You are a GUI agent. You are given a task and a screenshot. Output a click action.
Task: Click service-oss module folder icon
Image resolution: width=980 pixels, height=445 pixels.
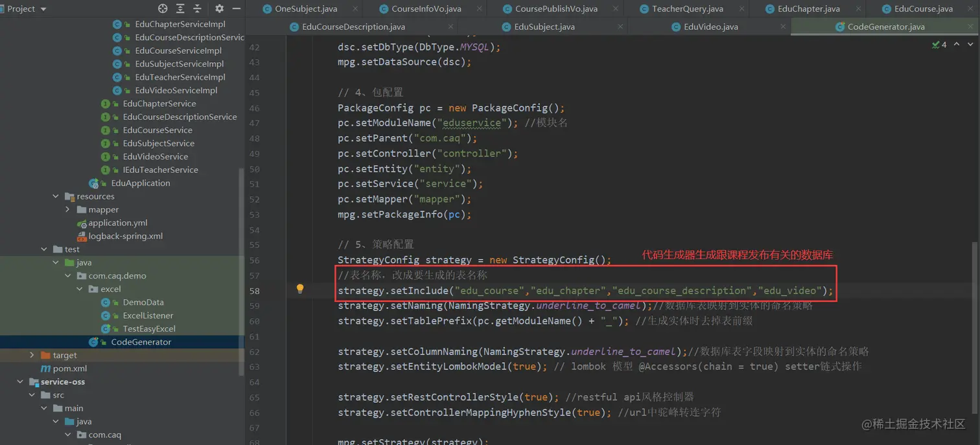tap(34, 382)
